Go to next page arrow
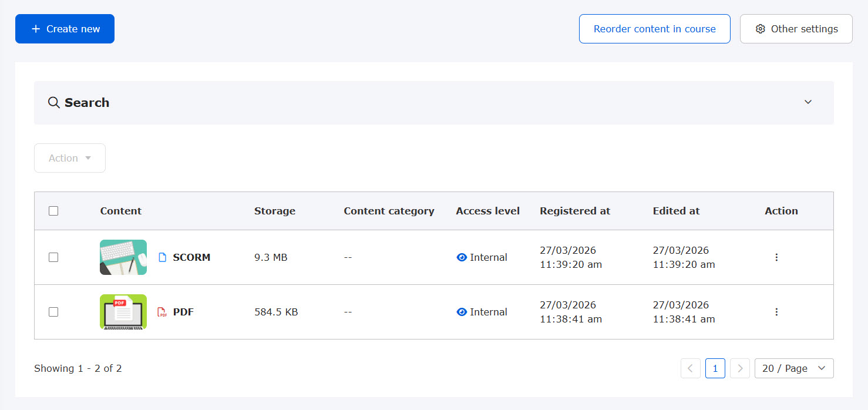Screen dimensions: 868x410 (740, 368)
